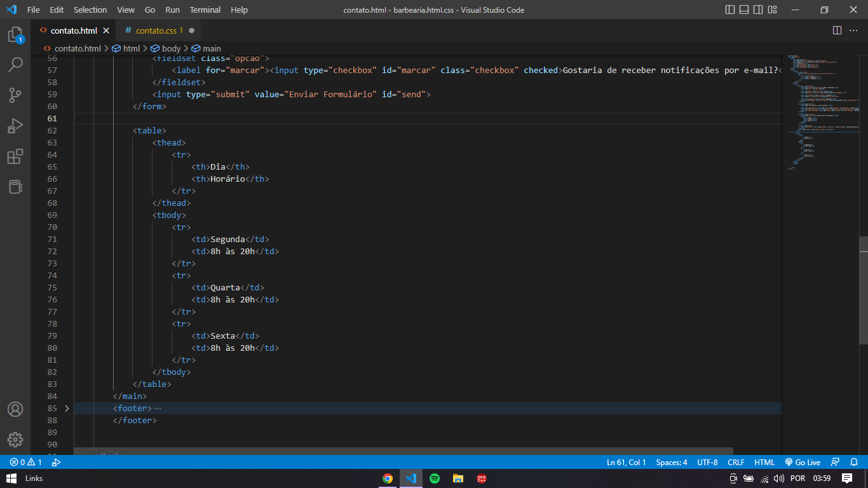
Task: Open the Search view in activity bar
Action: pyautogui.click(x=15, y=65)
